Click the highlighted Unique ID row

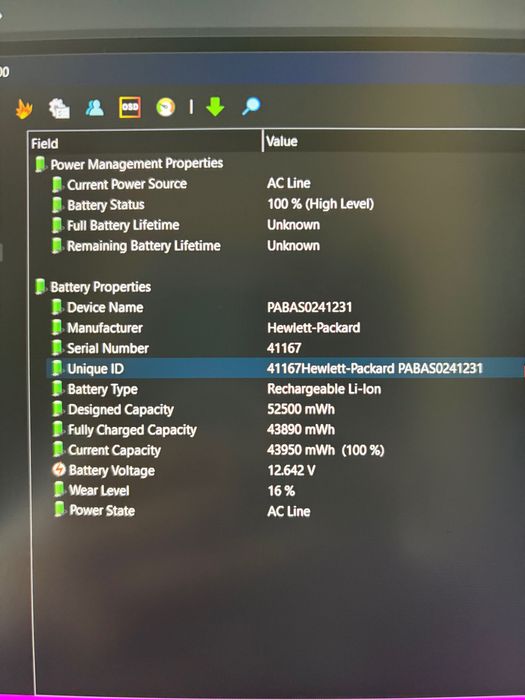[286, 368]
